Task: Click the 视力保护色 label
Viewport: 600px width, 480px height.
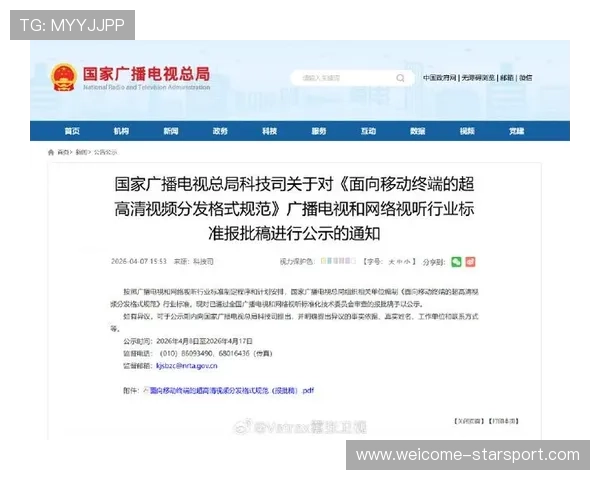Action: click(x=297, y=262)
